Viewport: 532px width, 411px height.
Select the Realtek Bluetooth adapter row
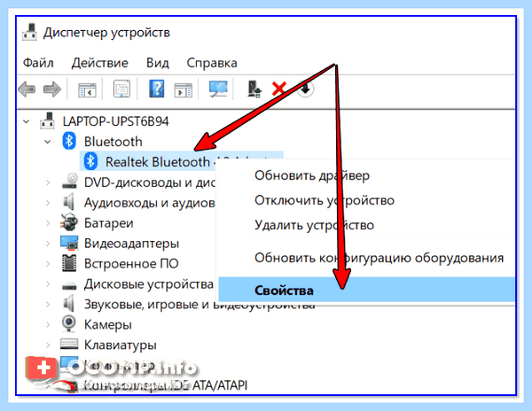point(181,161)
